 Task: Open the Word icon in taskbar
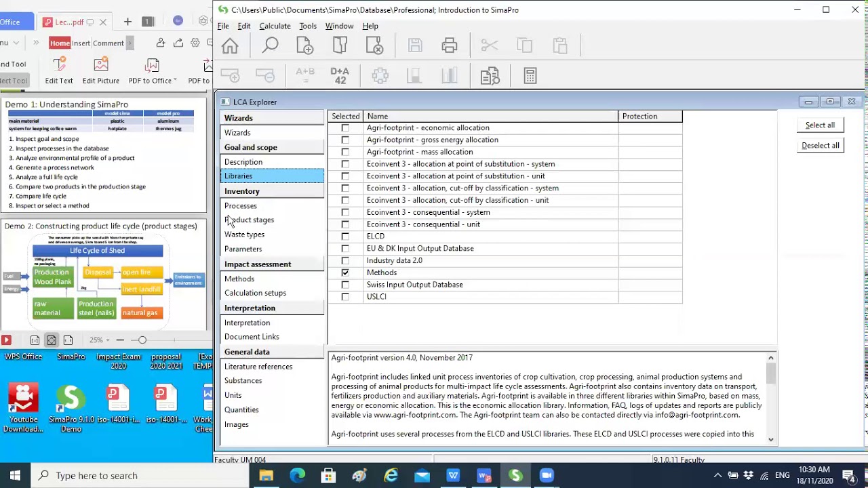point(485,475)
